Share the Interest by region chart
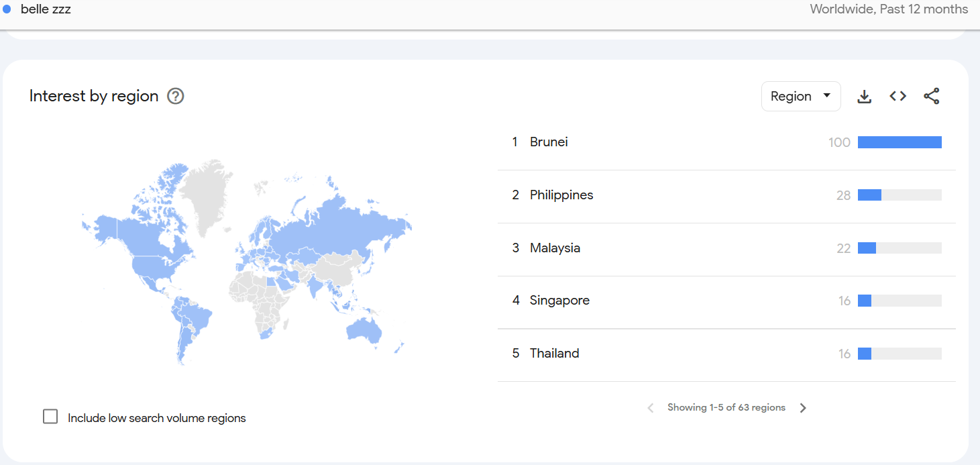The image size is (980, 465). pyautogui.click(x=932, y=96)
